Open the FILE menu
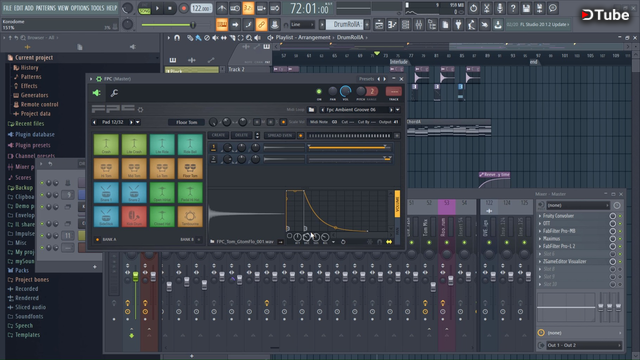640x360 pixels. [x=7, y=8]
